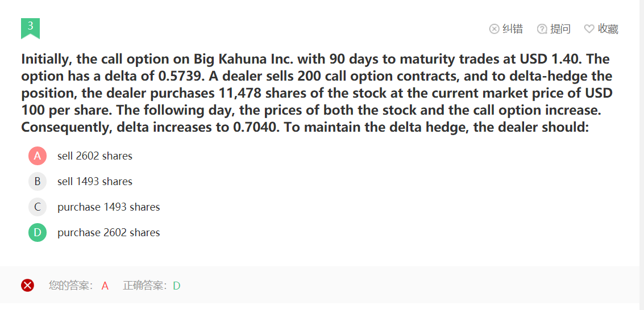This screenshot has height=310, width=644.
Task: Choose option C circle
Action: (x=38, y=207)
